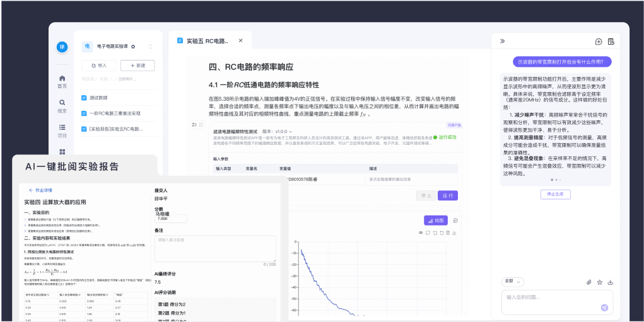Click comment bubble icon beside 绘图
Screen dimensions: 644x322
tap(455, 221)
